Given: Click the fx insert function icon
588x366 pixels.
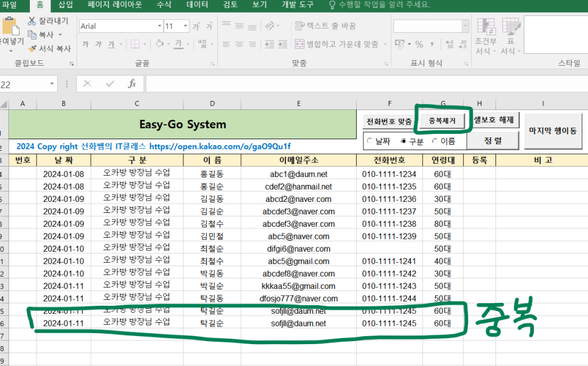Looking at the screenshot, I should (132, 83).
